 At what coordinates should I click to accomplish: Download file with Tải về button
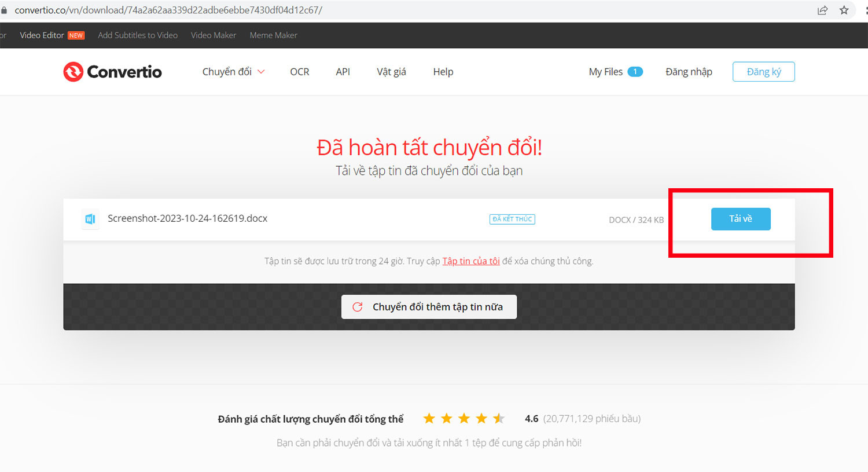pyautogui.click(x=741, y=219)
